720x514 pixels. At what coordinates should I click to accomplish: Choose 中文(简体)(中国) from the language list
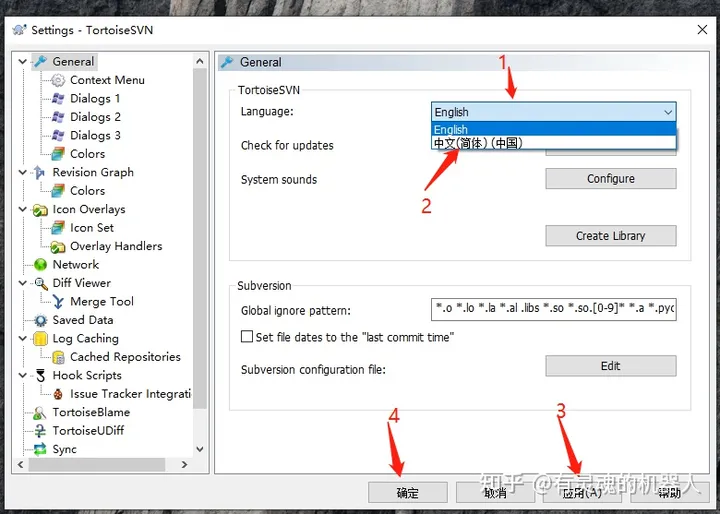478,143
